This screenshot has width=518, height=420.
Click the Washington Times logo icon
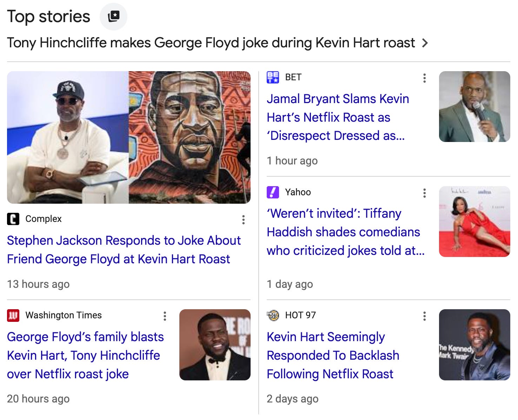click(13, 316)
